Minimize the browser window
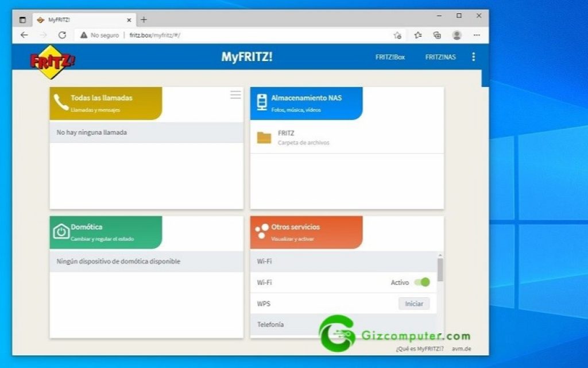Viewport: 588px width, 368px height. click(439, 16)
